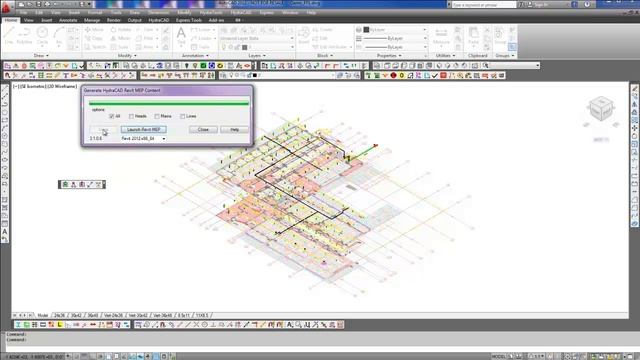Viewport: 640px width, 360px height.
Task: Select the large Text annotation tool
Action: [x=181, y=36]
